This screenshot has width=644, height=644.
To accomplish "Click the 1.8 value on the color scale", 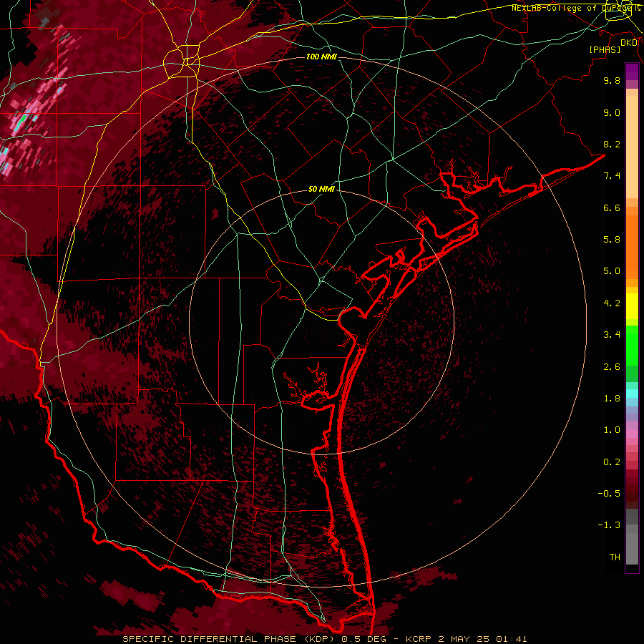I will pos(612,399).
